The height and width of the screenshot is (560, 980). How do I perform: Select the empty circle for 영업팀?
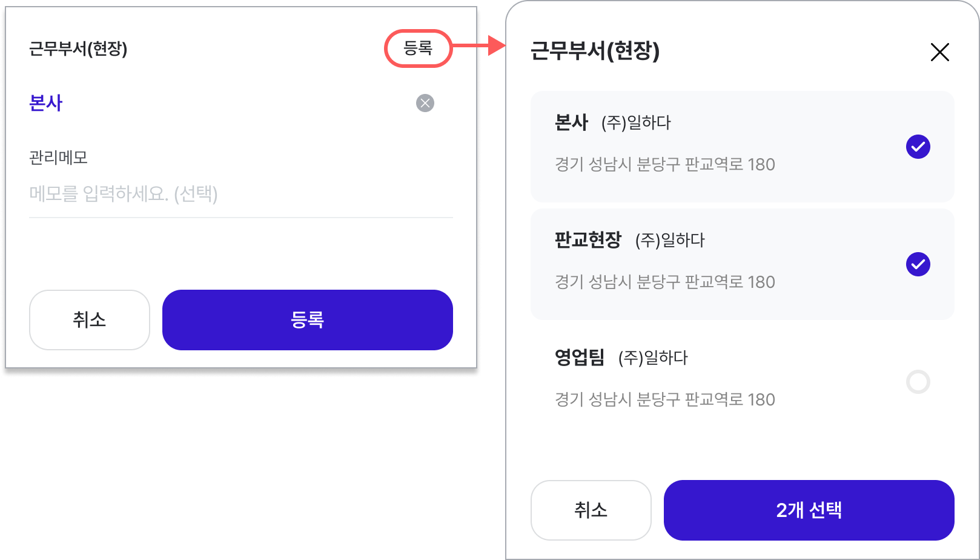point(918,382)
